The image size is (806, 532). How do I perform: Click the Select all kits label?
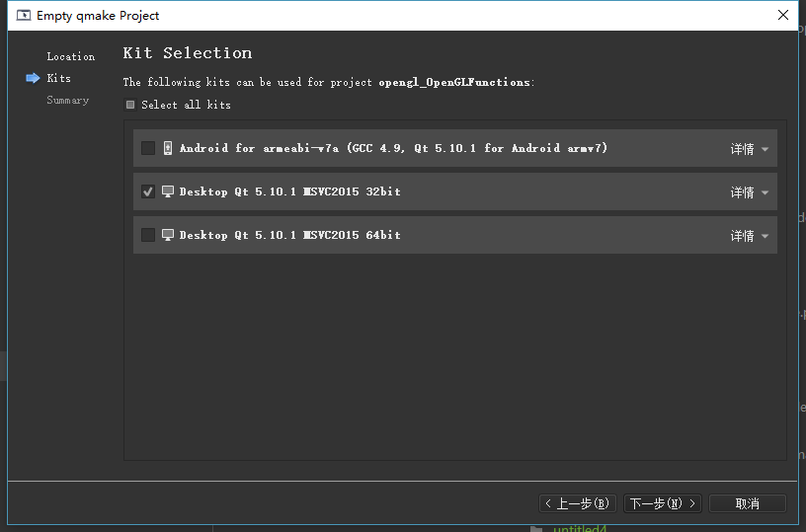coord(186,105)
